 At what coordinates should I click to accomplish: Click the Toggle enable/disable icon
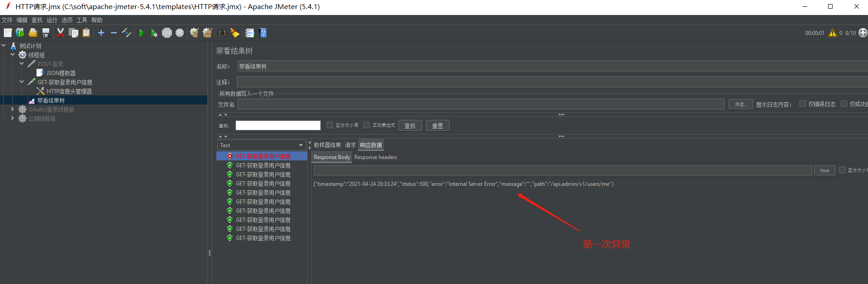(127, 33)
